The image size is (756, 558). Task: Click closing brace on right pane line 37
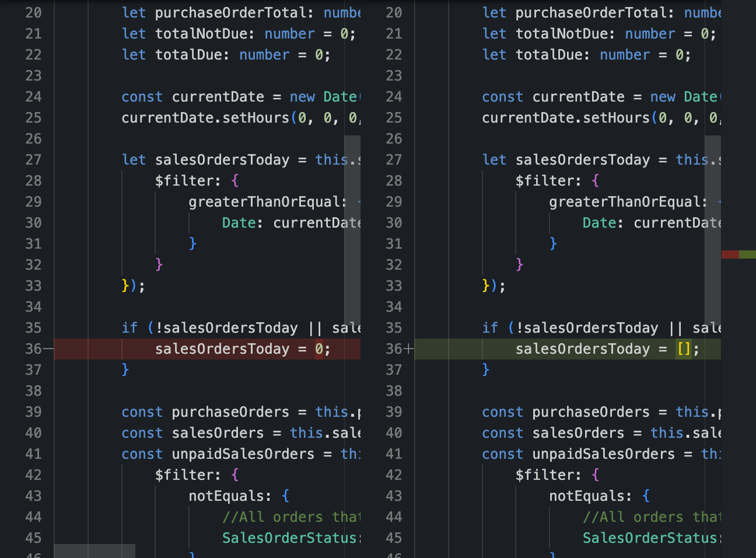[486, 370]
